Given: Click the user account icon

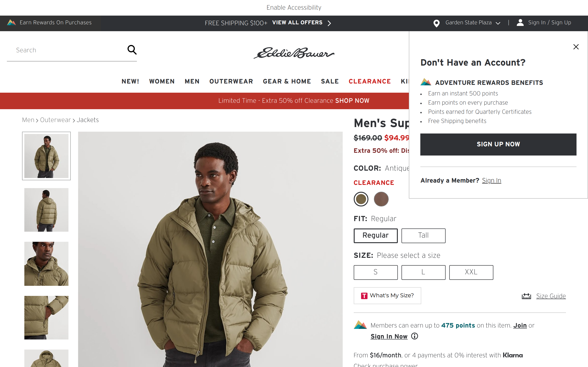Looking at the screenshot, I should [x=520, y=22].
